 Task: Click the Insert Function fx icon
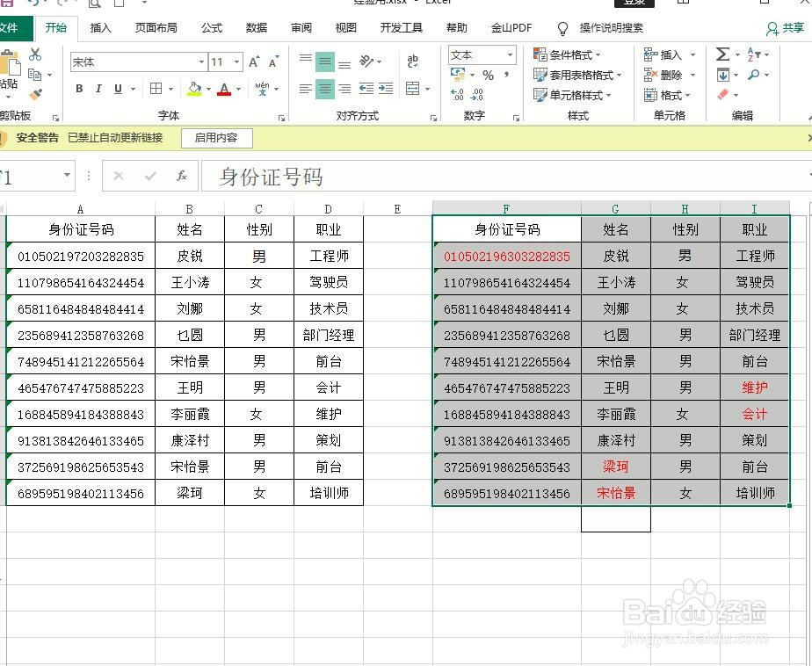point(182,176)
